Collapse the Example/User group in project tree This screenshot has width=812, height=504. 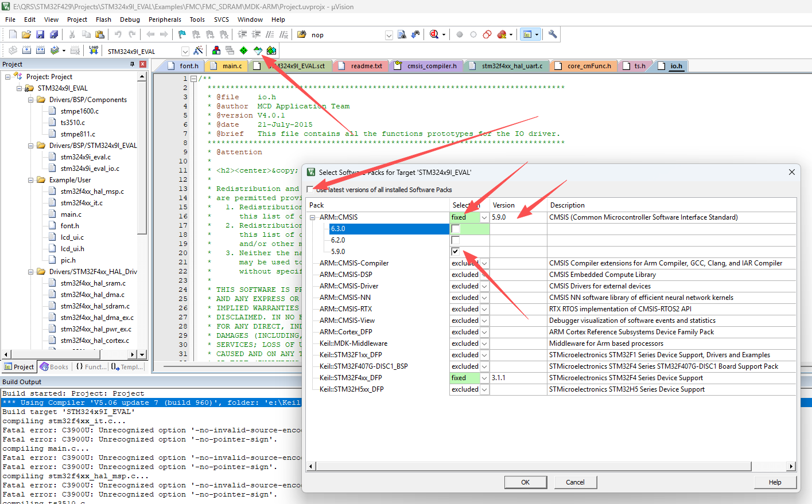31,179
